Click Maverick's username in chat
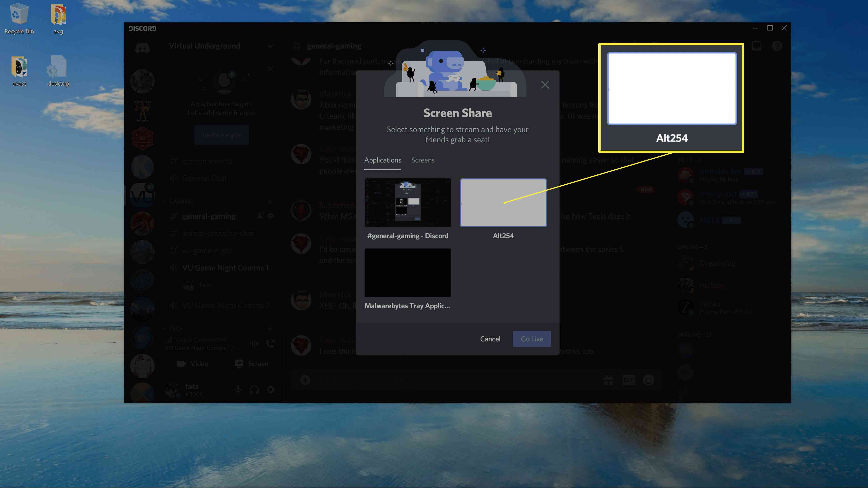The height and width of the screenshot is (488, 868). (x=335, y=94)
